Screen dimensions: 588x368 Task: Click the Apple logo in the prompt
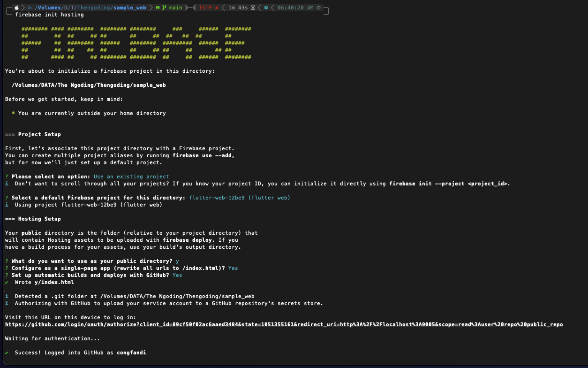coord(17,8)
